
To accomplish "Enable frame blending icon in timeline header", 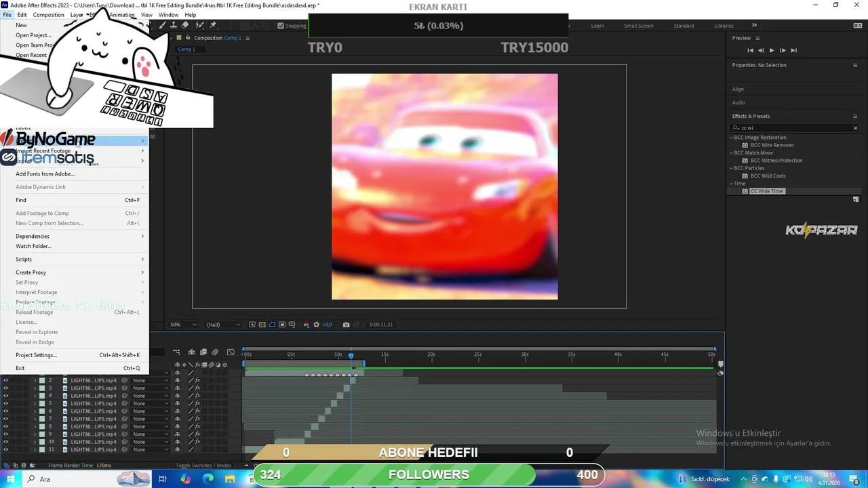I will pyautogui.click(x=203, y=352).
